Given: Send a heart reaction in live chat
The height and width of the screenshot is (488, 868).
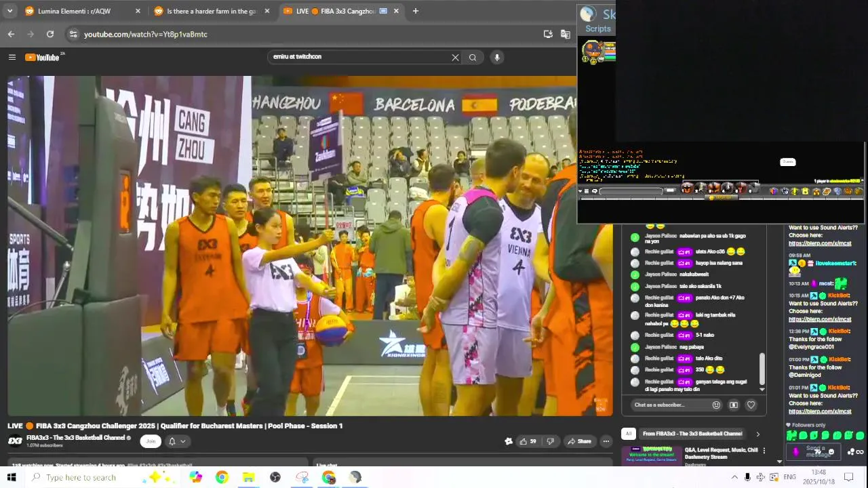Looking at the screenshot, I should click(x=751, y=405).
